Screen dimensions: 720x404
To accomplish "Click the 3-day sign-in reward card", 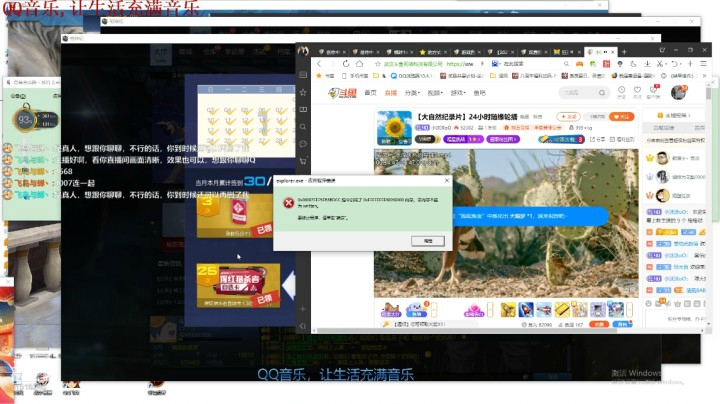I will click(234, 216).
